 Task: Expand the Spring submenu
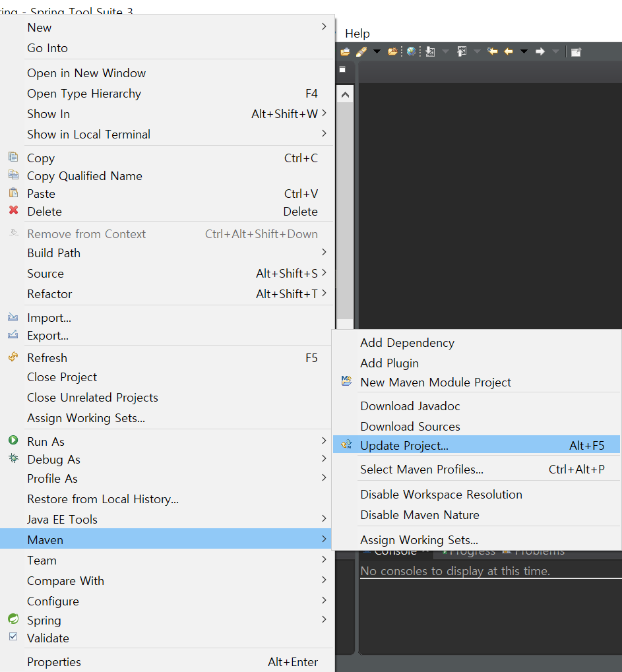click(167, 620)
